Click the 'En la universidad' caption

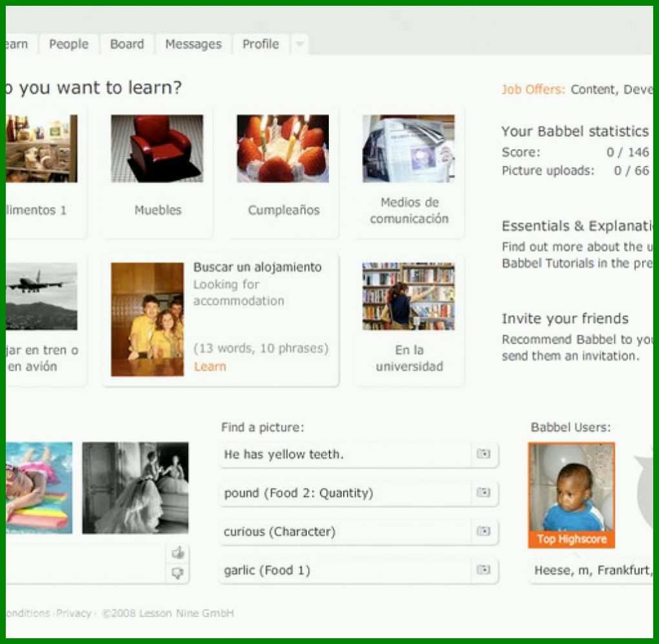tap(409, 358)
